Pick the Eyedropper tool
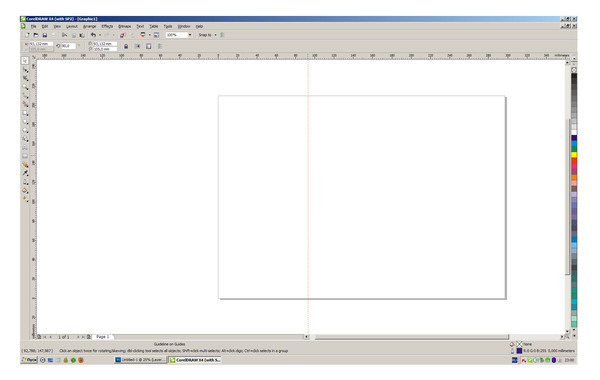 tap(25, 173)
